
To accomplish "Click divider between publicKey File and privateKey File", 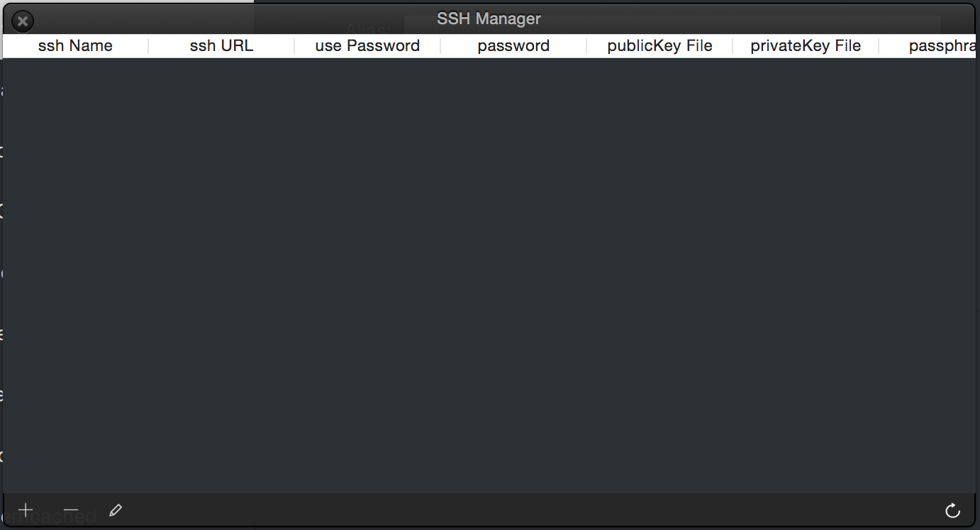I will tap(733, 46).
